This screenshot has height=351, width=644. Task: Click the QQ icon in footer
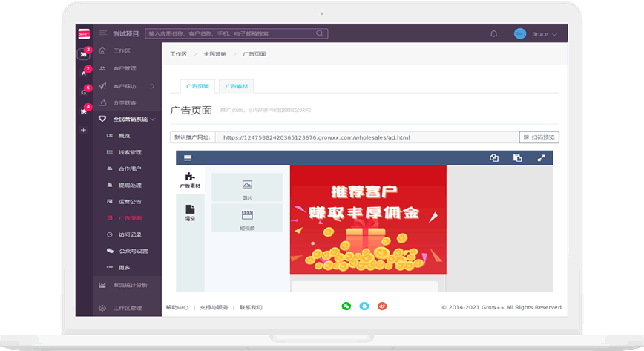pos(364,306)
